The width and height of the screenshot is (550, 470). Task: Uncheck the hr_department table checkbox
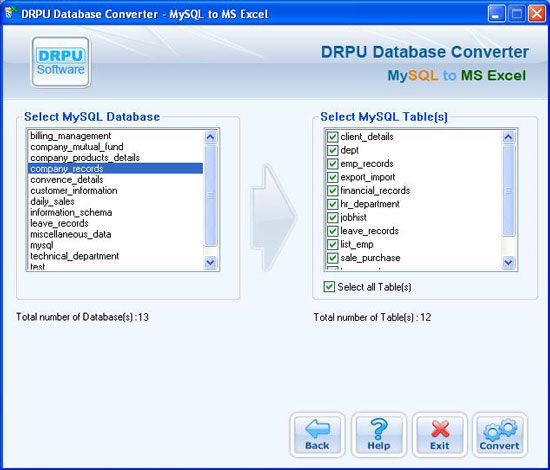click(332, 204)
